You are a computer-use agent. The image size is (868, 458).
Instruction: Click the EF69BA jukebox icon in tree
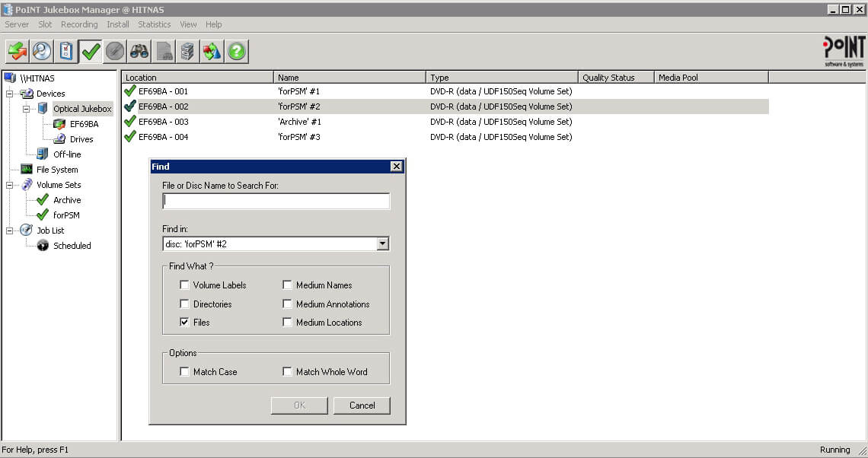(59, 124)
